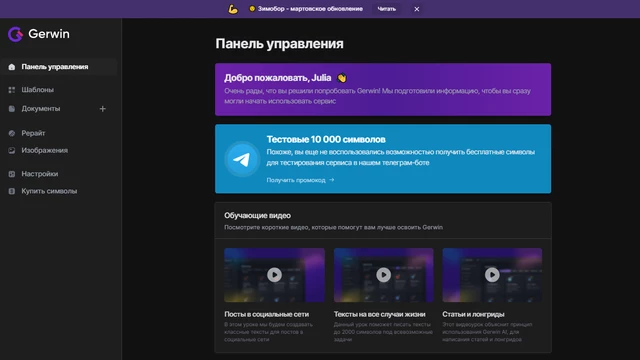Click the Gerwin logo icon
Image resolution: width=640 pixels, height=360 pixels.
pos(16,34)
